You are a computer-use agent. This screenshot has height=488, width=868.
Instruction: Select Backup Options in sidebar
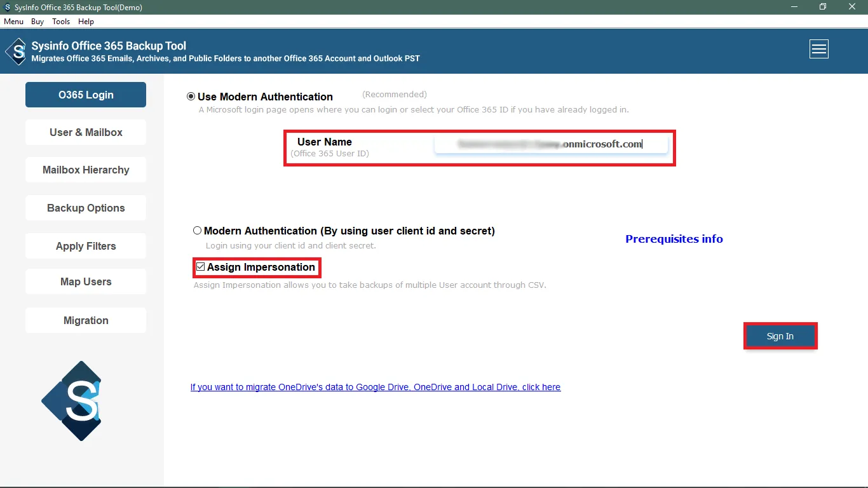[86, 208]
